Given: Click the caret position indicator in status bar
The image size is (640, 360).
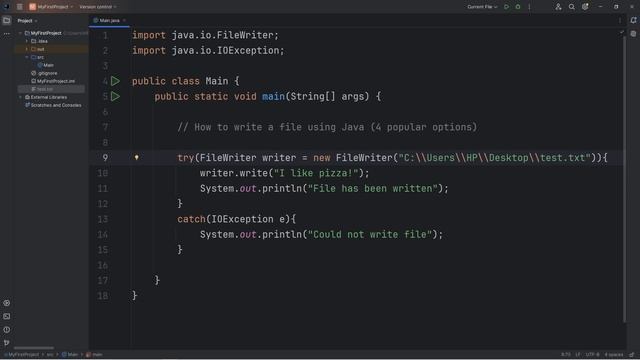Looking at the screenshot, I should 566,355.
